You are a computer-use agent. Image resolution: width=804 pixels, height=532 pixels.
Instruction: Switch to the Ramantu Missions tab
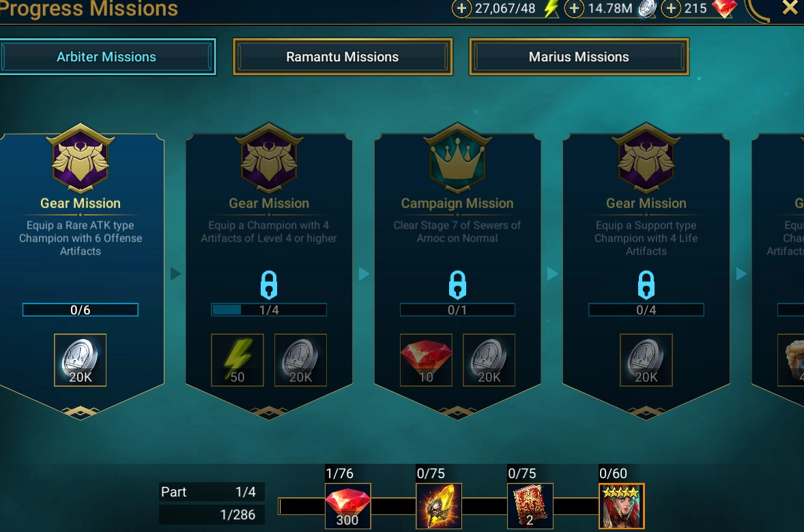[343, 57]
